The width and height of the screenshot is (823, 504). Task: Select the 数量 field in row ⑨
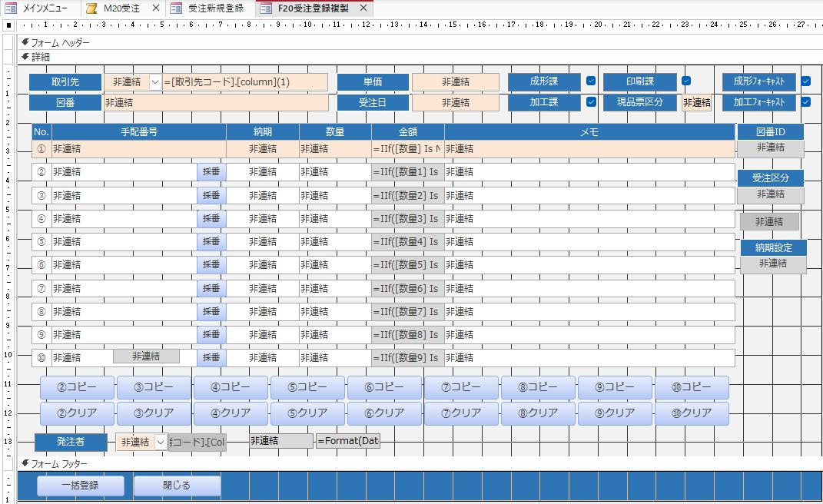tap(335, 334)
